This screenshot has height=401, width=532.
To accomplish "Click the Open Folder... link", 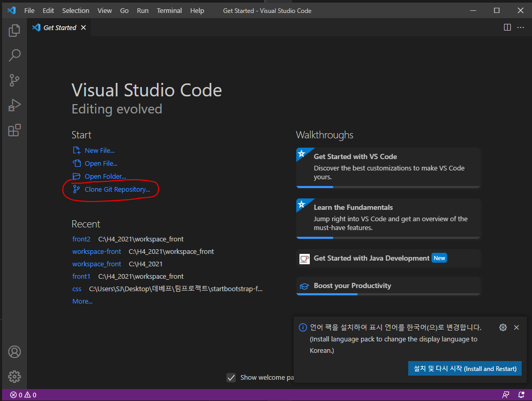I will (106, 176).
